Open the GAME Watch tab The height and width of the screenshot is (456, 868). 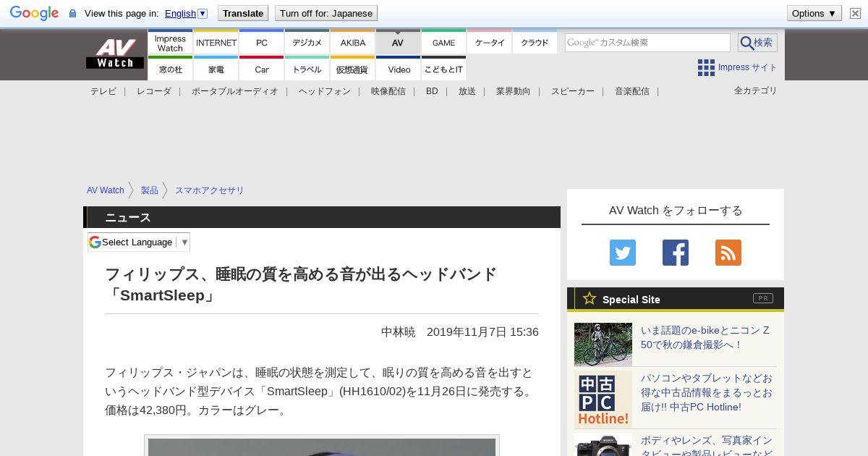(x=444, y=43)
